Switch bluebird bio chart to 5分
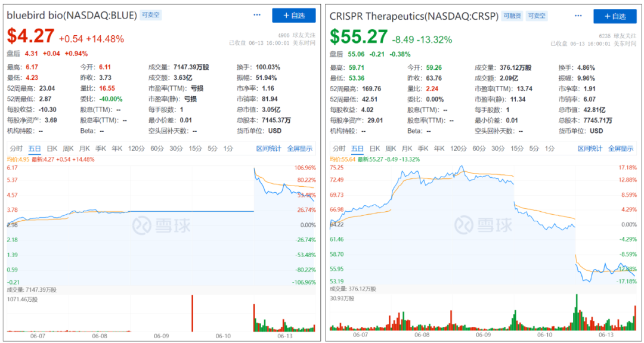 212,149
